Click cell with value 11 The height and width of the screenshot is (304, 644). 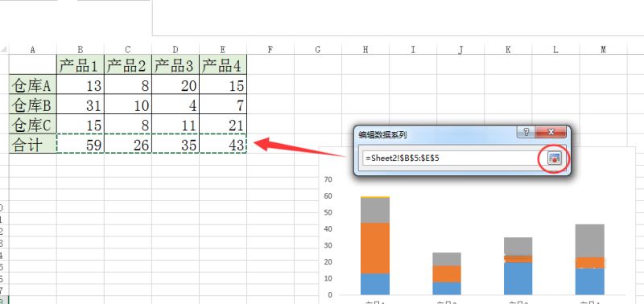coord(175,124)
